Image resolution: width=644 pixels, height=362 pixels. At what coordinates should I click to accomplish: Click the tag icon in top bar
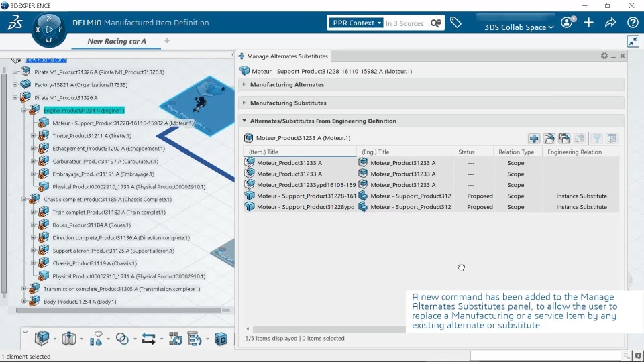[x=455, y=23]
